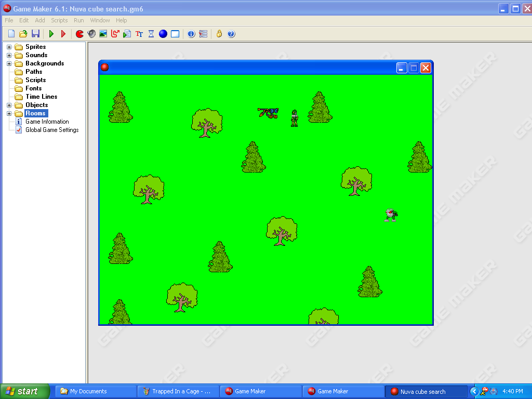Select Game Information in the resource tree
Image resolution: width=532 pixels, height=399 pixels.
pos(47,121)
